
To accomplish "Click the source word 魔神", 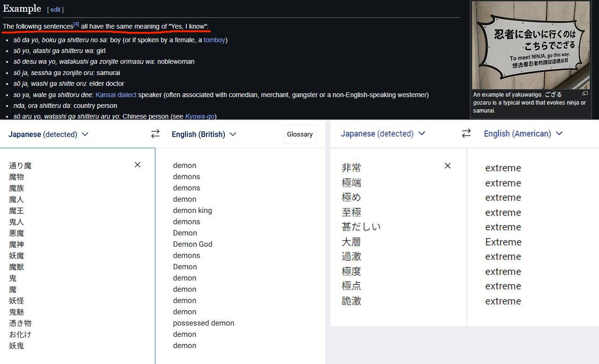I will pyautogui.click(x=16, y=244).
